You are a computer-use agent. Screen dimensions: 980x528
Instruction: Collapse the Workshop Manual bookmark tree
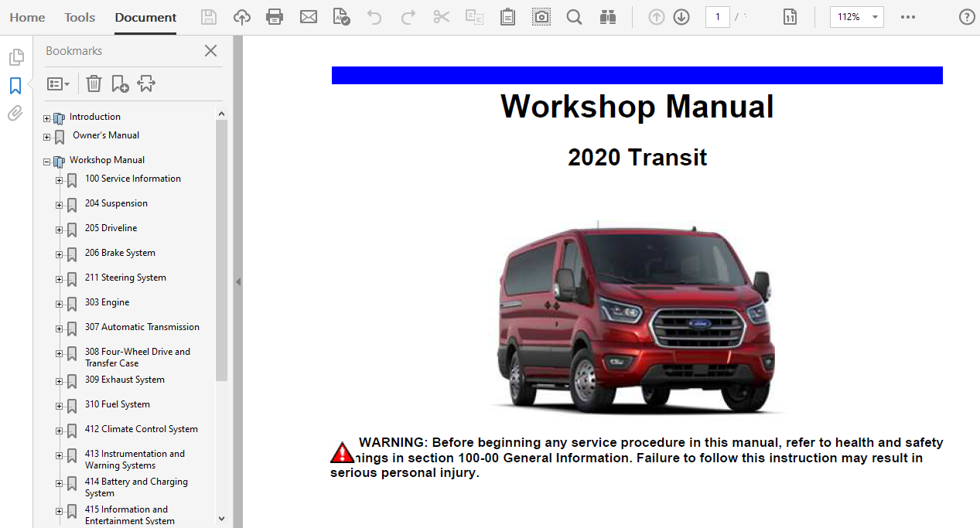(x=46, y=162)
